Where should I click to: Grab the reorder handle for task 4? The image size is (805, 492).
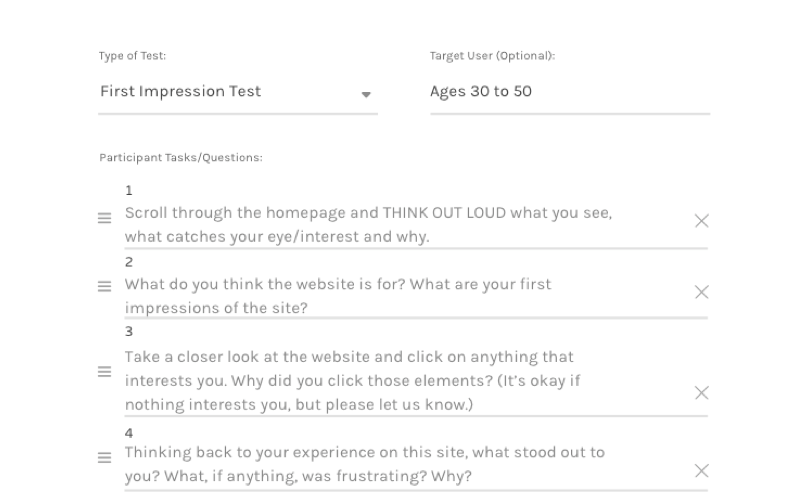(x=105, y=458)
